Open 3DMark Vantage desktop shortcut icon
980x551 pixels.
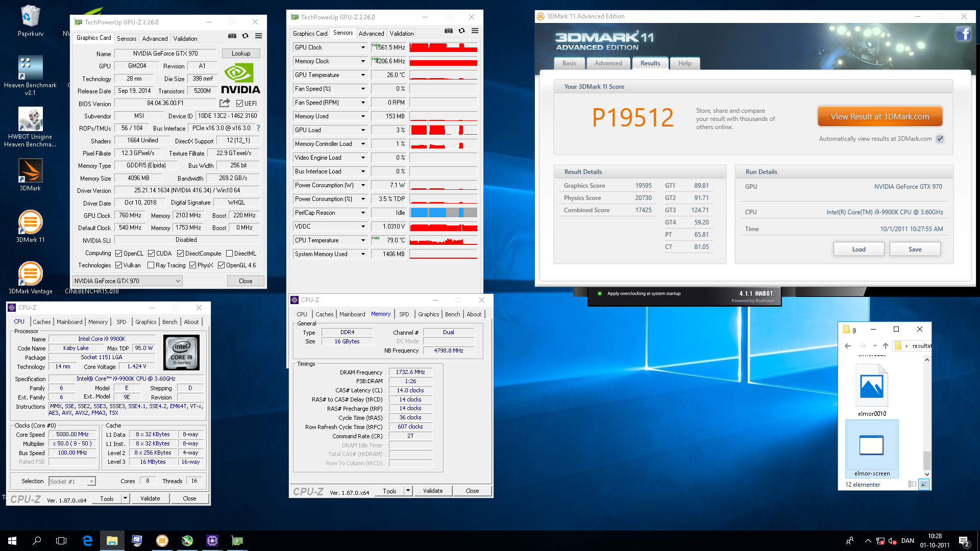[x=30, y=278]
